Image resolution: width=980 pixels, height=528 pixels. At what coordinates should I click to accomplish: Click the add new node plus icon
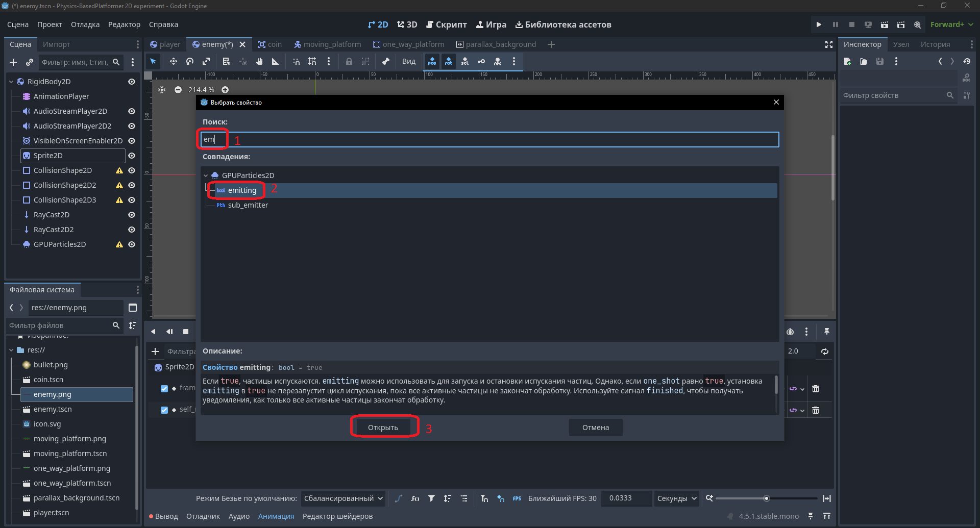point(13,62)
